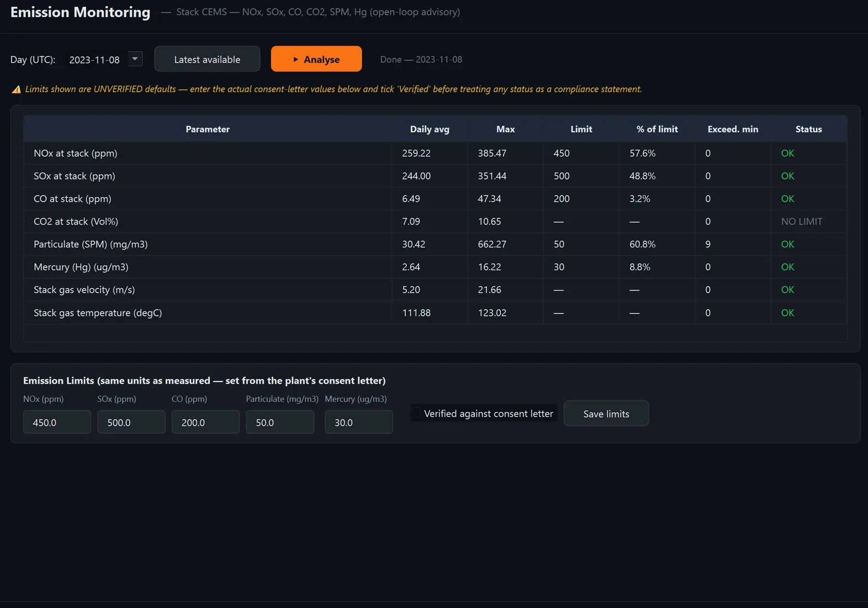Select the CO2 at stack (Vol%) row

[435, 221]
